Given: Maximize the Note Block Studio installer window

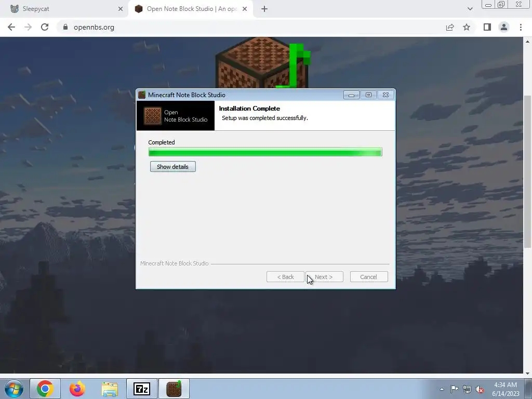Looking at the screenshot, I should (368, 95).
